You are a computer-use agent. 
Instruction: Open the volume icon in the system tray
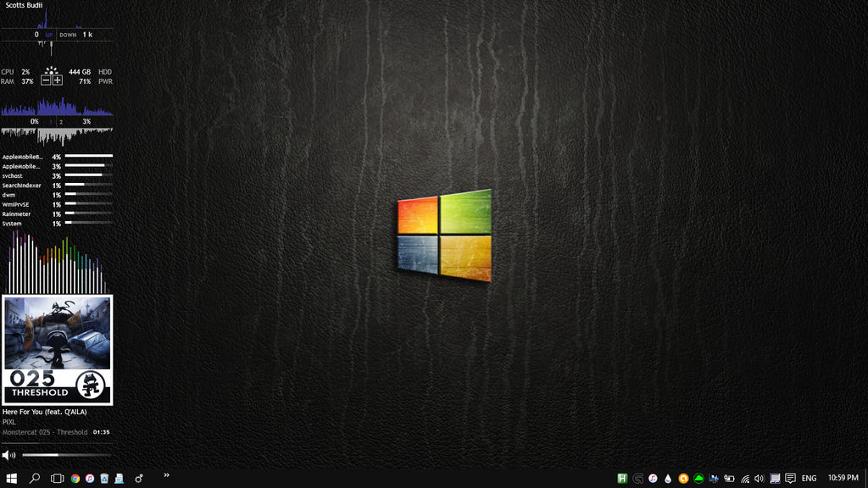tap(759, 479)
